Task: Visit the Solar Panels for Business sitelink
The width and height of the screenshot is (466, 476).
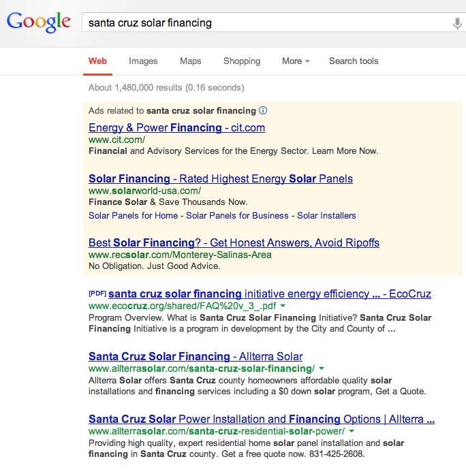Action: pos(237,216)
